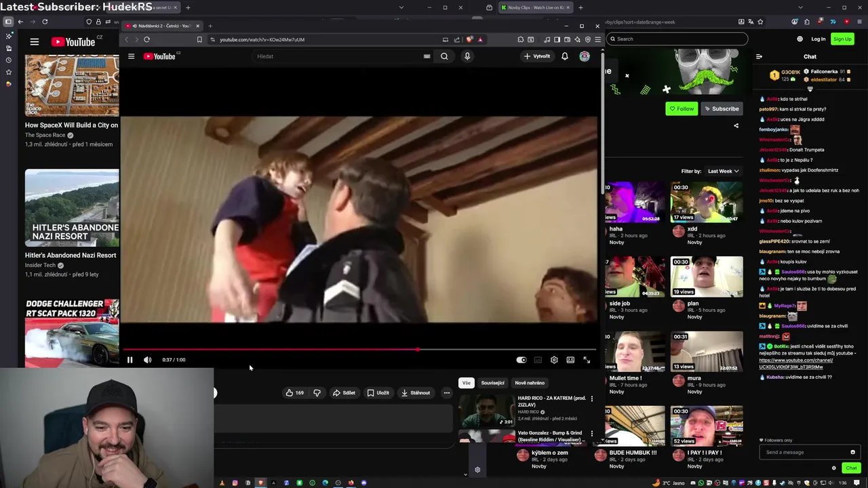This screenshot has width=868, height=488.
Task: Mute the YouTube player volume
Action: [147, 360]
